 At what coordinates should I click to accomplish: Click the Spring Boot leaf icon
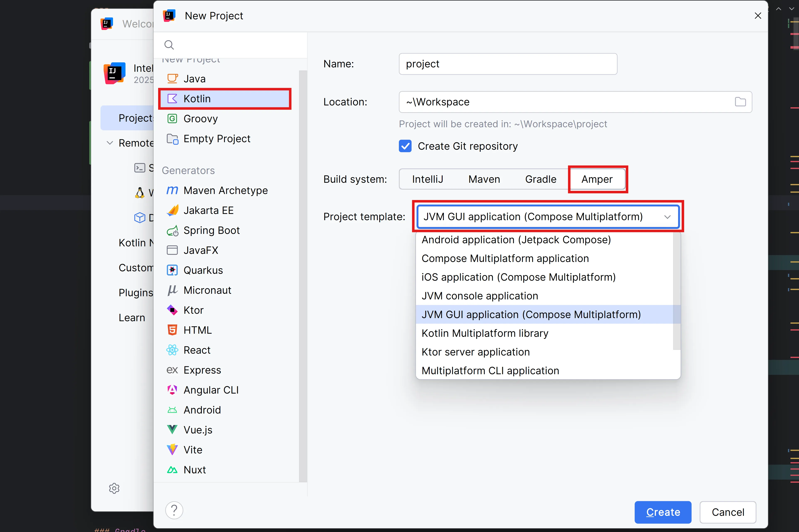[172, 230]
